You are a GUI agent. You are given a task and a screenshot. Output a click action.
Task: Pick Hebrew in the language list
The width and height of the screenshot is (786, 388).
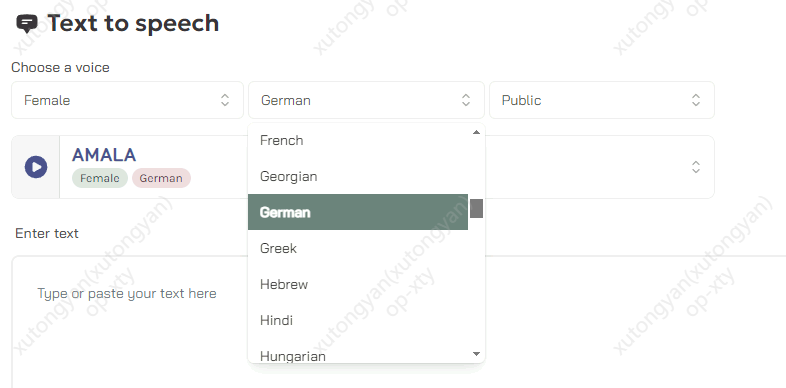[358, 284]
